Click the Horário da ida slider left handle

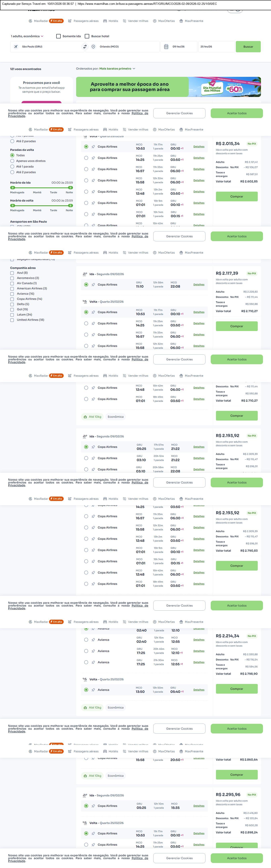coord(13,188)
